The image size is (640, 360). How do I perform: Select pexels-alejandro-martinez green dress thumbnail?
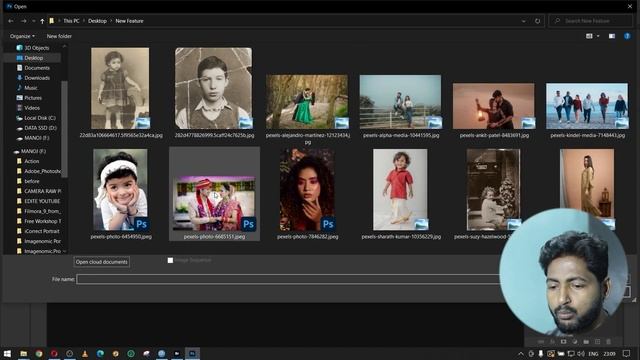coord(307,102)
